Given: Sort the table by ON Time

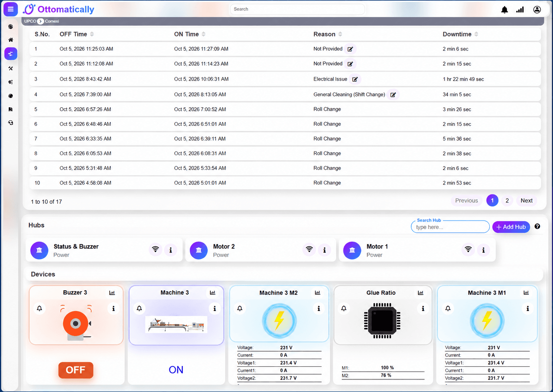Looking at the screenshot, I should (x=204, y=34).
